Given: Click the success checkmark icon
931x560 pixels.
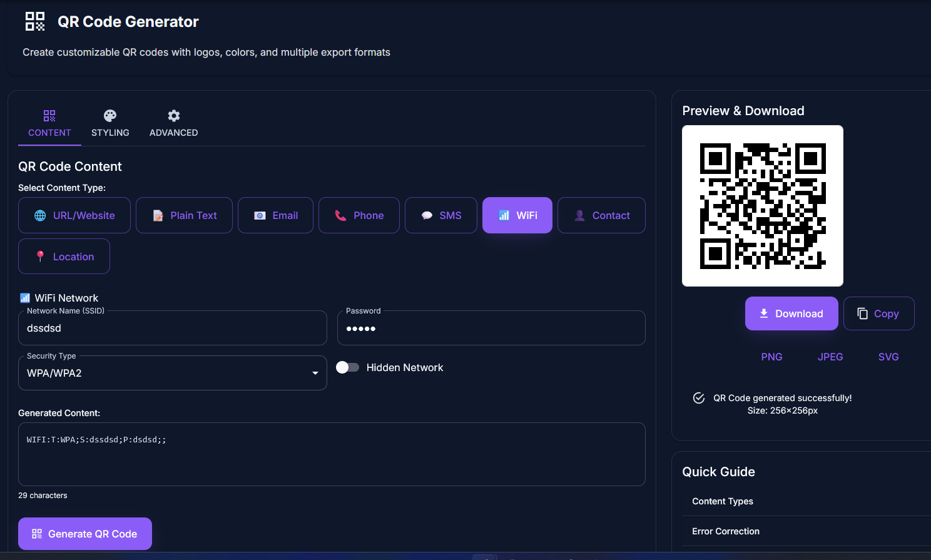Looking at the screenshot, I should tap(699, 398).
